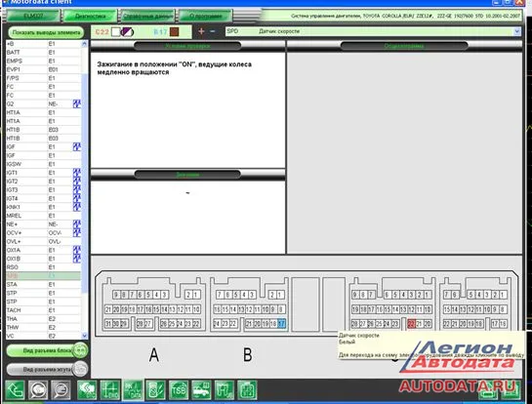
Task: Open the ELM327 tab
Action: pos(33,16)
